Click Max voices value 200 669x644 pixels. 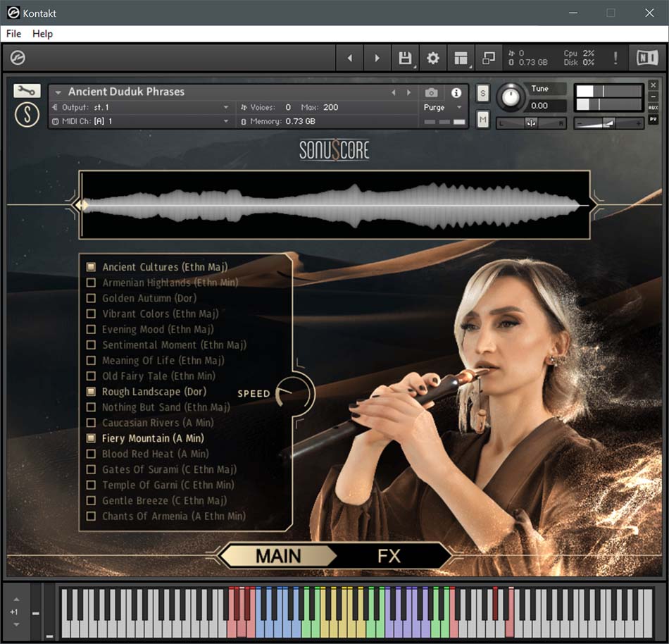[331, 108]
